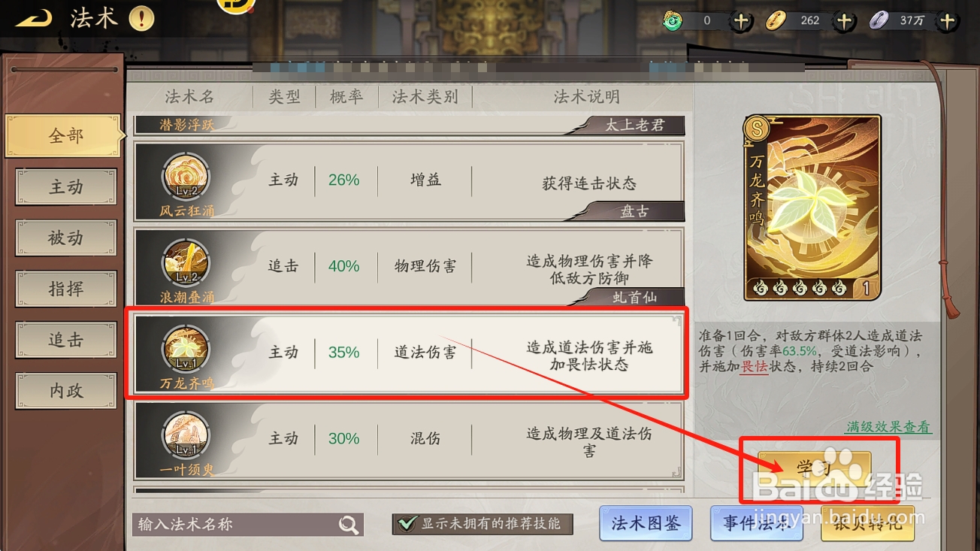
Task: Switch to the 主动 tab
Action: [x=66, y=187]
